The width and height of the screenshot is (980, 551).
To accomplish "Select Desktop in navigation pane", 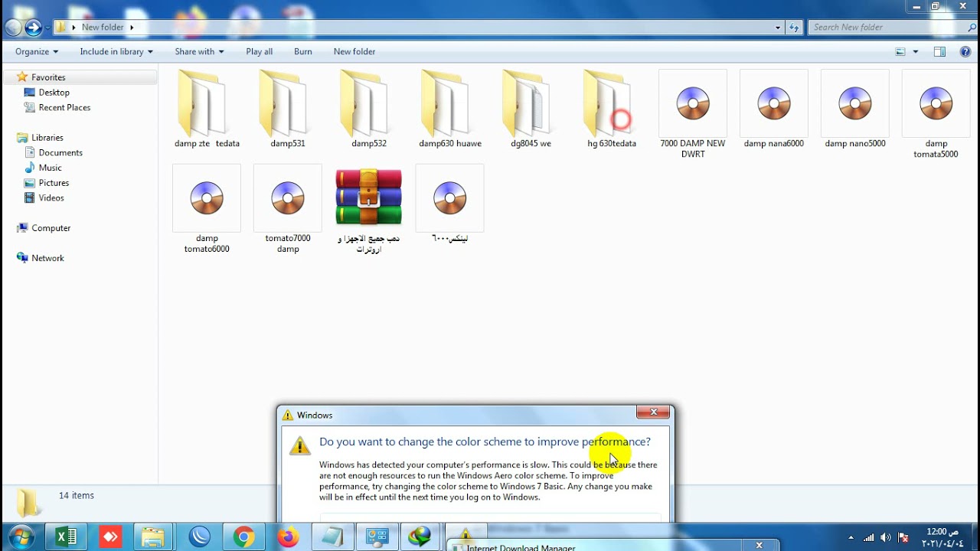I will click(x=54, y=93).
